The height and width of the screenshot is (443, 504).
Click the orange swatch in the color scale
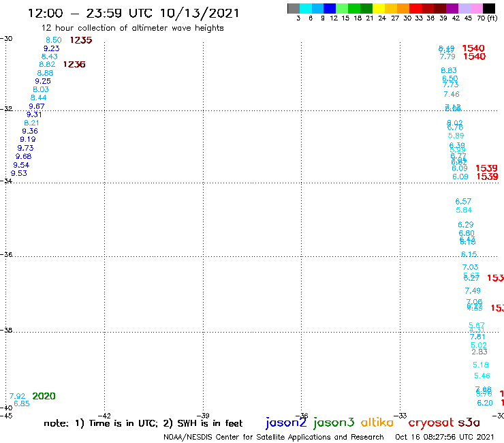tap(403, 8)
